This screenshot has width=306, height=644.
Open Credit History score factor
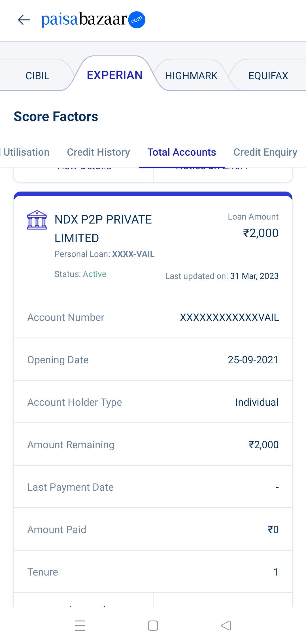(98, 152)
